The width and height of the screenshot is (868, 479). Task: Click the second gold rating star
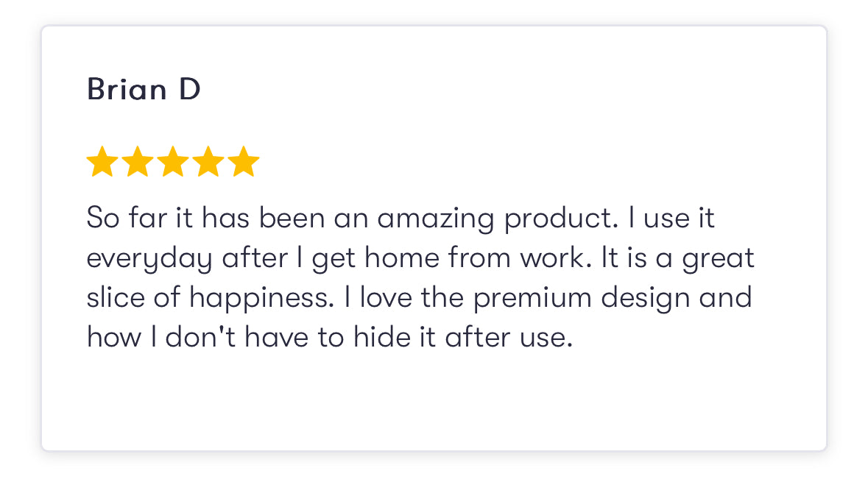pyautogui.click(x=137, y=163)
